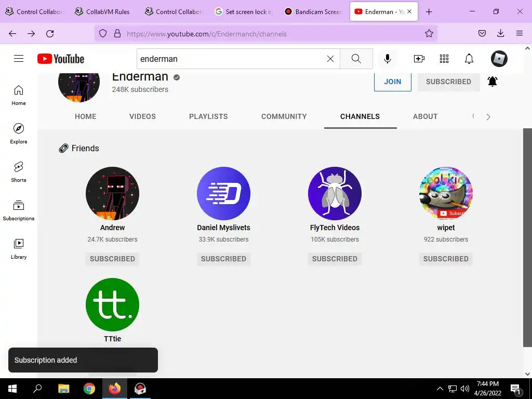
Task: Open FlyTech Videos channel avatar
Action: [335, 193]
